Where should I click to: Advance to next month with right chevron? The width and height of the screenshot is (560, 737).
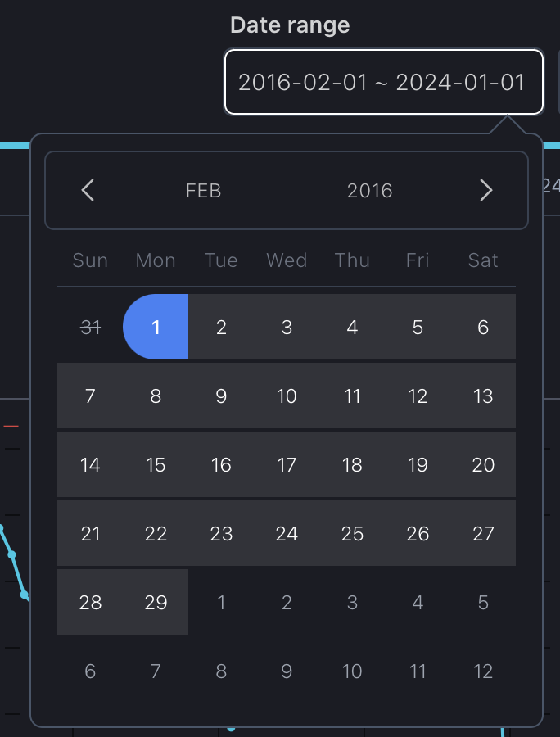(485, 191)
